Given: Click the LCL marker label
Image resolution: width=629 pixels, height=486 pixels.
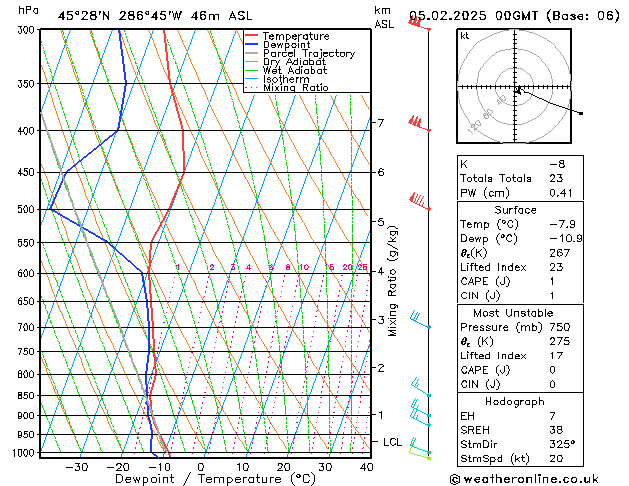Looking at the screenshot, I should 392,442.
